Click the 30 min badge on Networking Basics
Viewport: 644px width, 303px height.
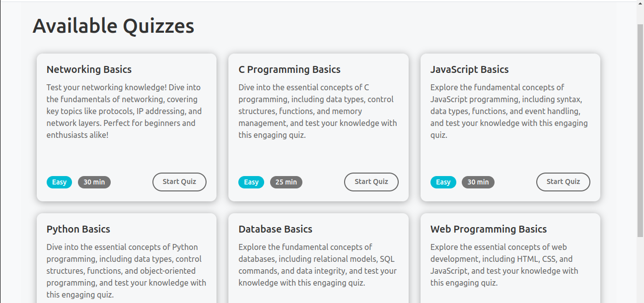[x=94, y=182]
